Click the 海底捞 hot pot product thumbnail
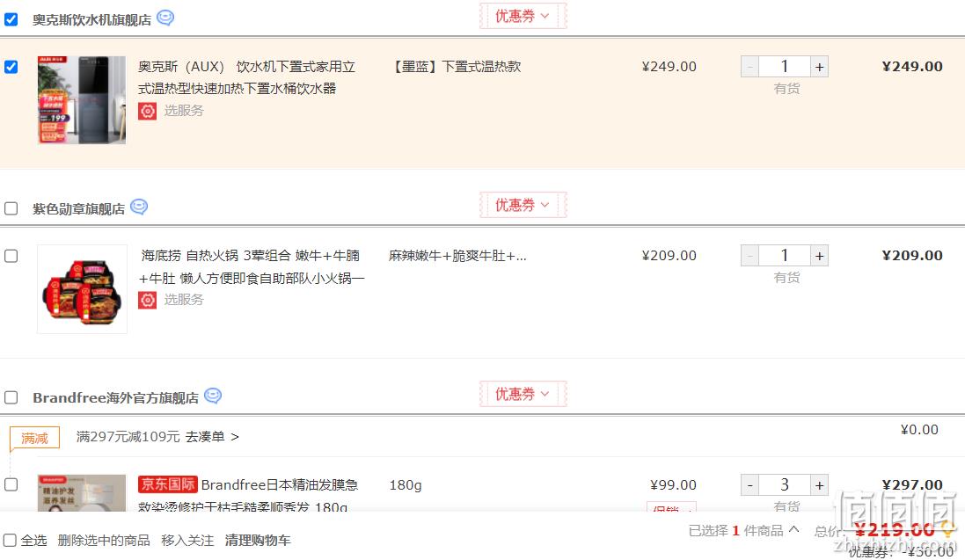 coord(82,289)
